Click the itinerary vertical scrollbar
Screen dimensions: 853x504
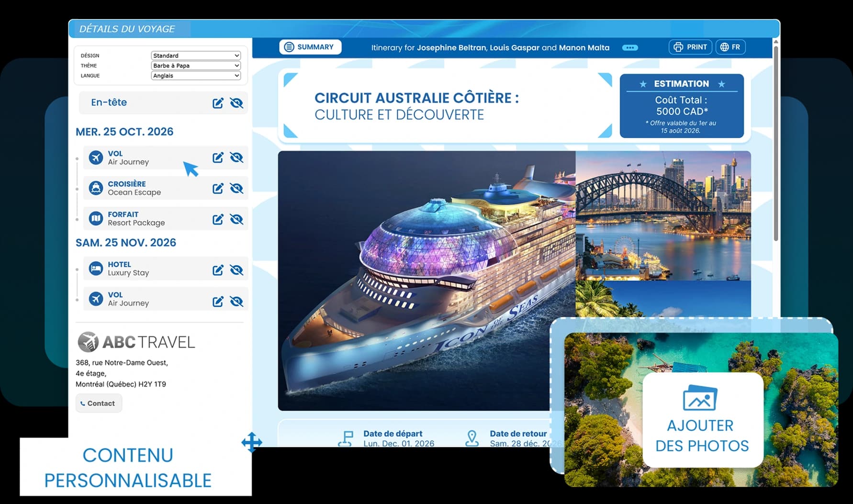pyautogui.click(x=776, y=144)
